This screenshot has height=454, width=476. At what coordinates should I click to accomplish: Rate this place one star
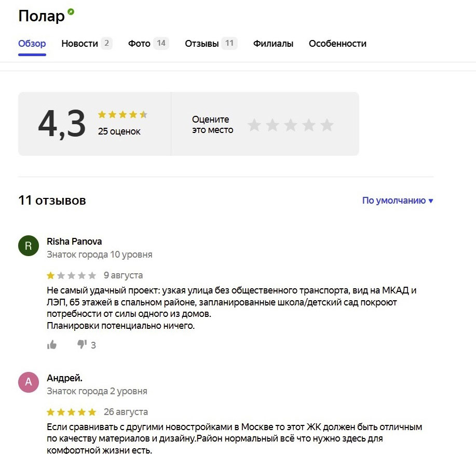(x=254, y=125)
